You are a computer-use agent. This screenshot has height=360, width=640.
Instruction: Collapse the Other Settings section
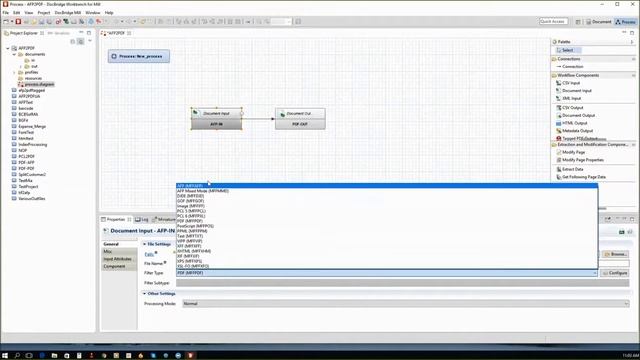[144, 293]
